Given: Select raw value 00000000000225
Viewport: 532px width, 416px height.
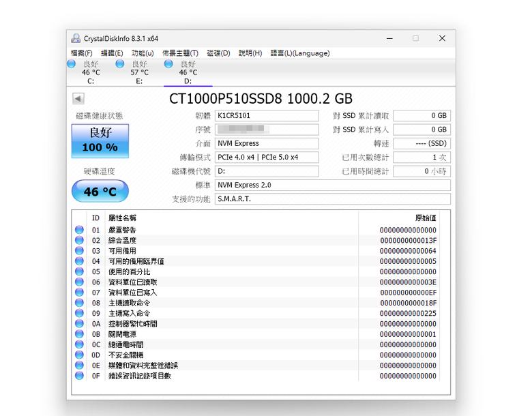Looking at the screenshot, I should [408, 314].
